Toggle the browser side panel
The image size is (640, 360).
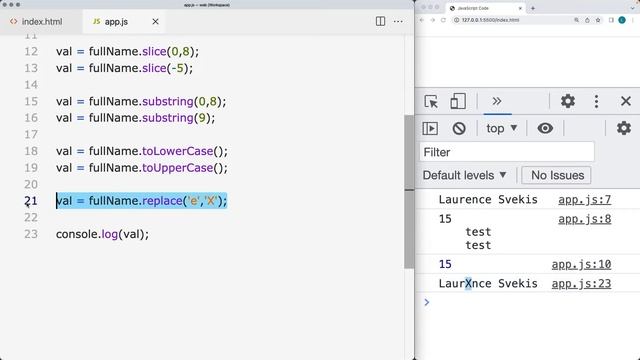[x=611, y=20]
